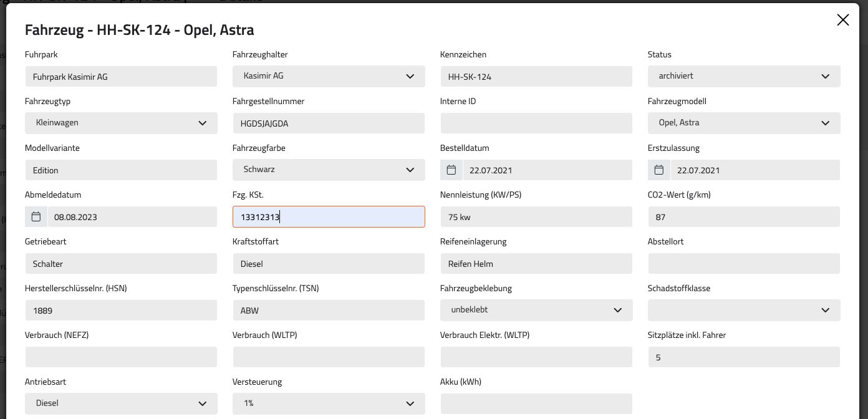Viewport: 868px width, 419px height.
Task: Open the Fahrzeugmodell dropdown showing Opel, Astra
Action: pyautogui.click(x=744, y=123)
